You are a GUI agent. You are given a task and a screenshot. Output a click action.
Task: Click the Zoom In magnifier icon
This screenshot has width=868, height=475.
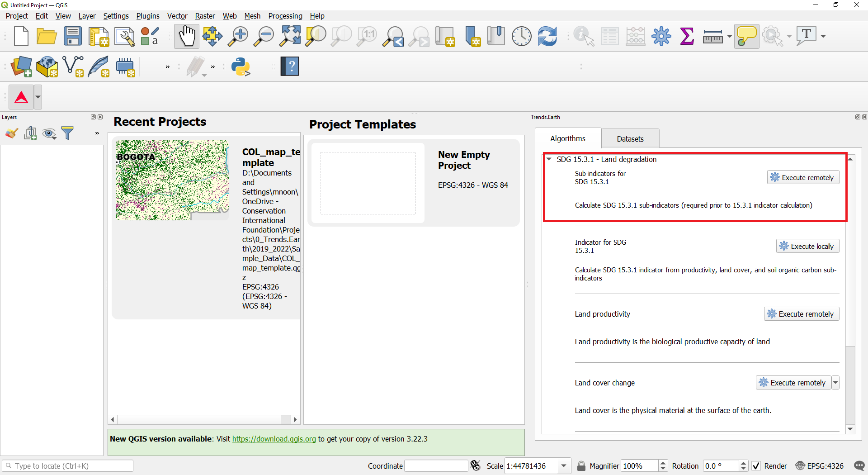pyautogui.click(x=238, y=36)
